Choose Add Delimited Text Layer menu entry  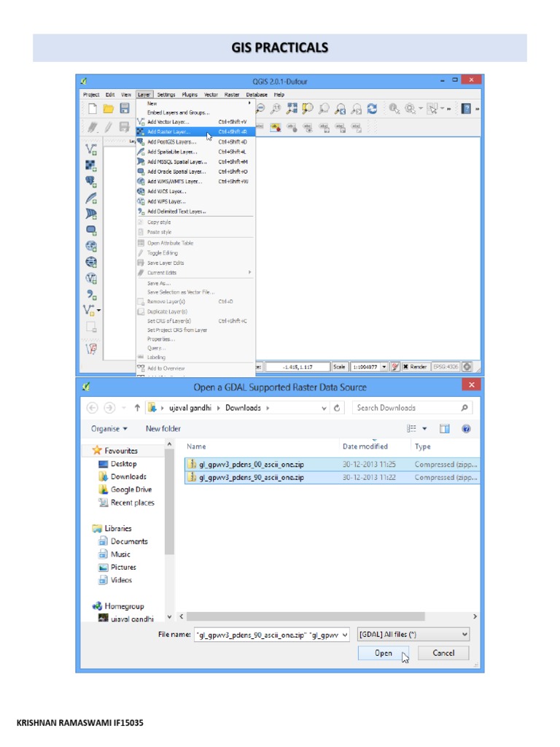(x=195, y=212)
